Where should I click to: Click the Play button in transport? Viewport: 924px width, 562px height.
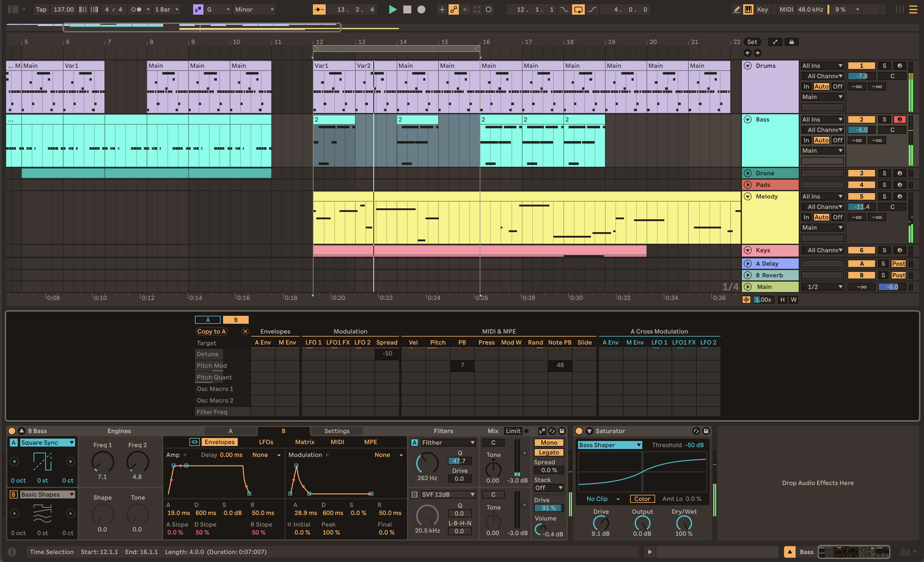click(x=391, y=10)
